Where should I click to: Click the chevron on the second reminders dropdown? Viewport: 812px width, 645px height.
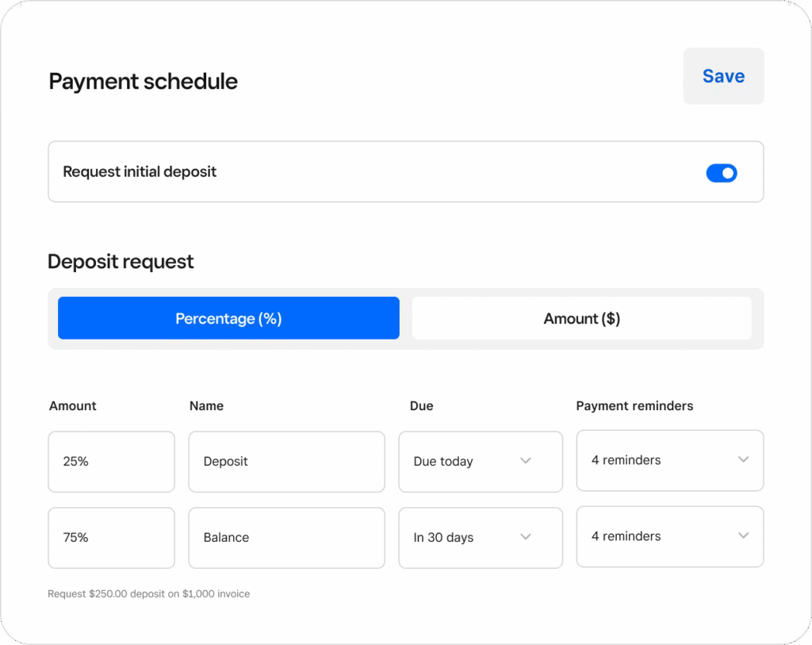coord(743,536)
